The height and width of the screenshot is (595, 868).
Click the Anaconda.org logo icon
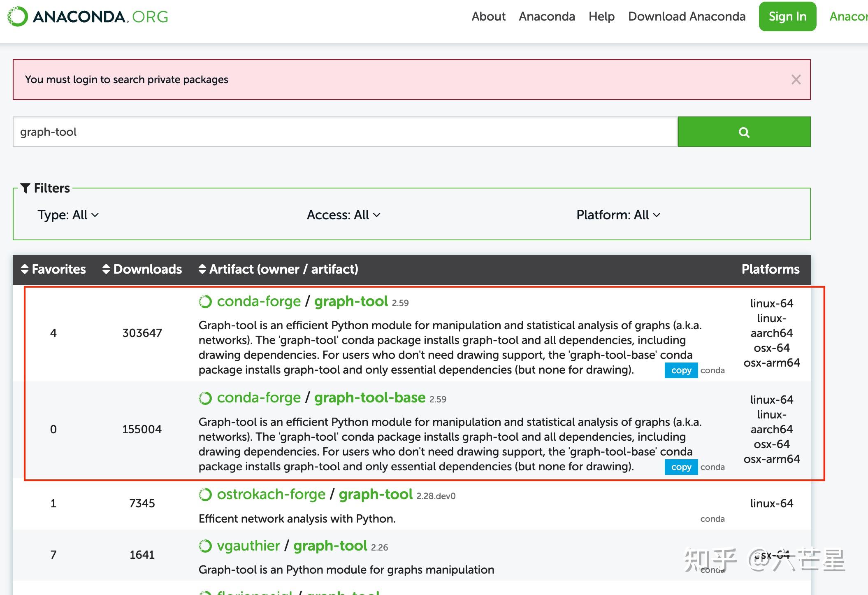coord(18,16)
